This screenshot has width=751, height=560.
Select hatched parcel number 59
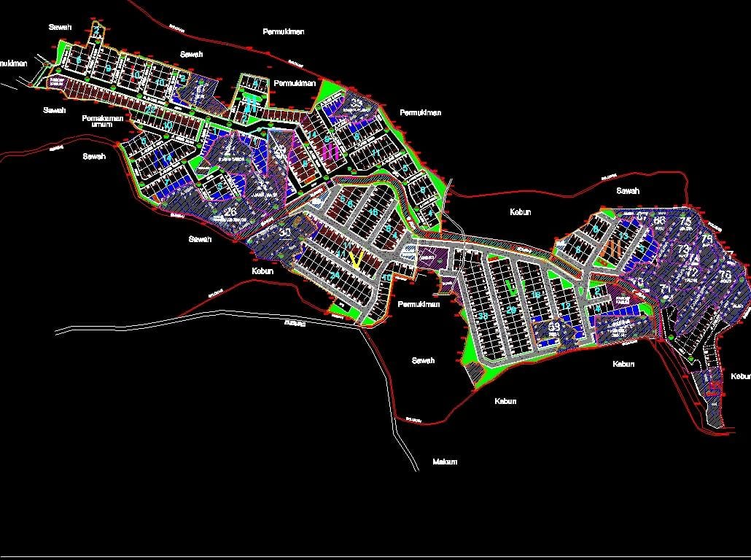pos(554,326)
